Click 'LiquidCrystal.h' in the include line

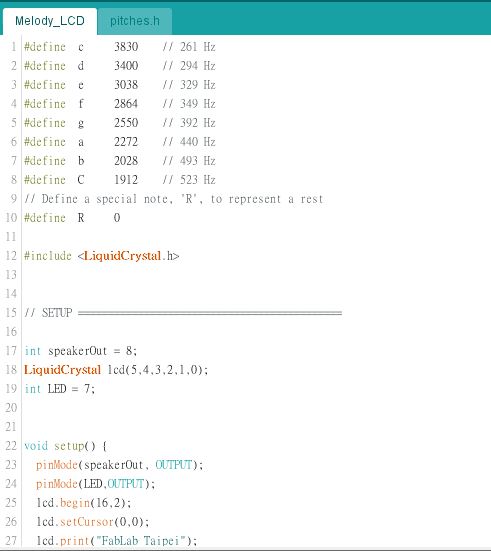pos(129,256)
